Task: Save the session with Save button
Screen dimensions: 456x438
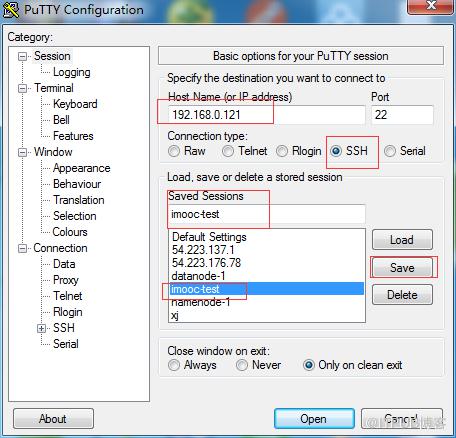Action: pos(402,268)
